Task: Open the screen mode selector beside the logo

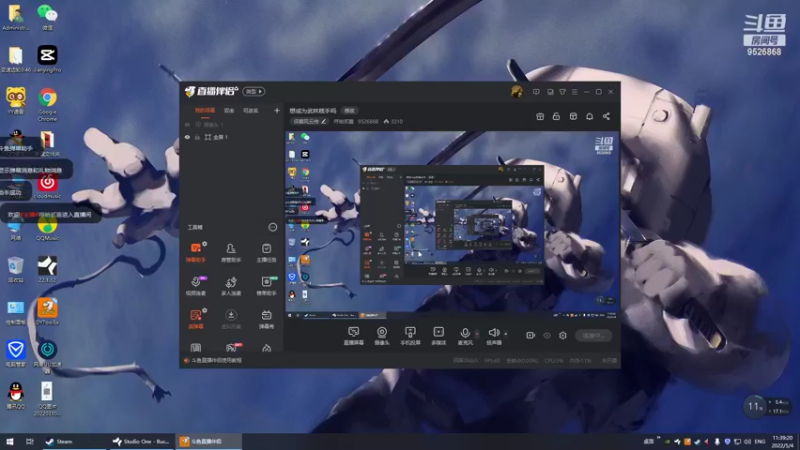Action: click(254, 91)
